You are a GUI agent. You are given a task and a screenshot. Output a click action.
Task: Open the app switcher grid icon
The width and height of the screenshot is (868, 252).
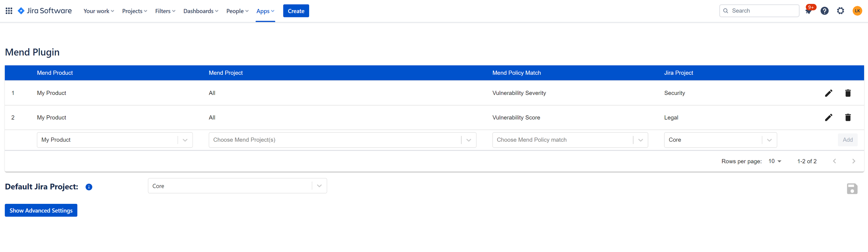9,11
